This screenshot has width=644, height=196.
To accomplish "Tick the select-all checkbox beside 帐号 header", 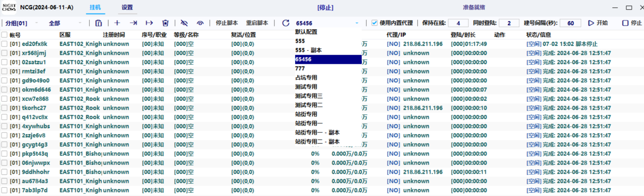I will pos(4,35).
